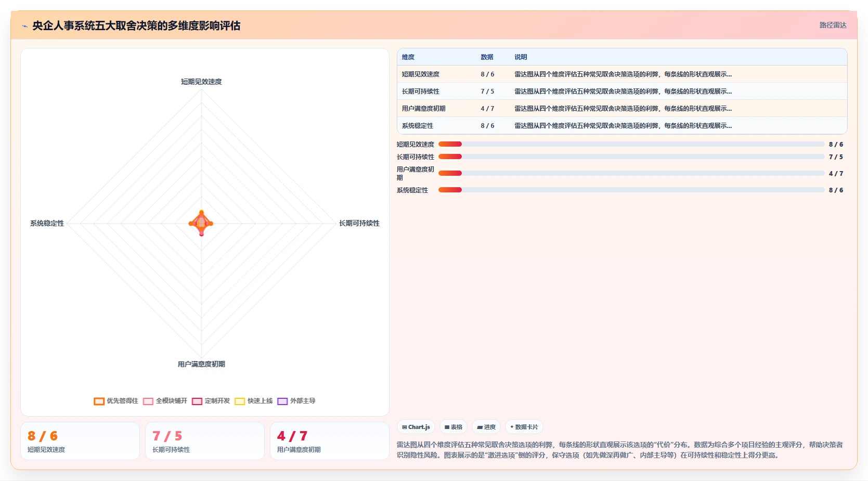Select the 系统稳定性 table row cell

(418, 126)
